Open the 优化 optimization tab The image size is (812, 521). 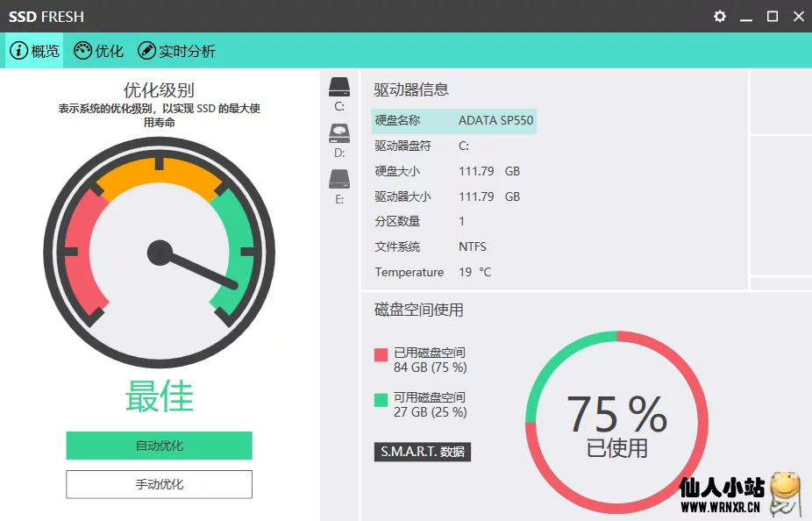[98, 51]
